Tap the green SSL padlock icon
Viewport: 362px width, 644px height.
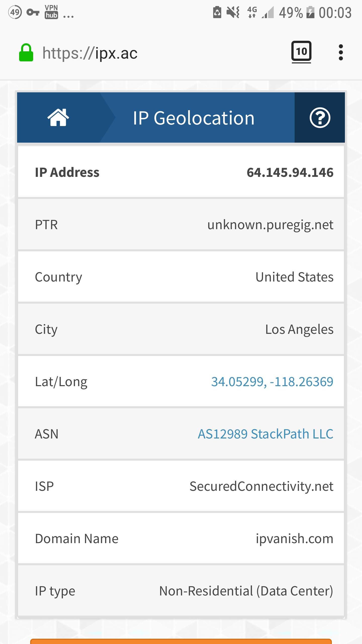(x=26, y=53)
